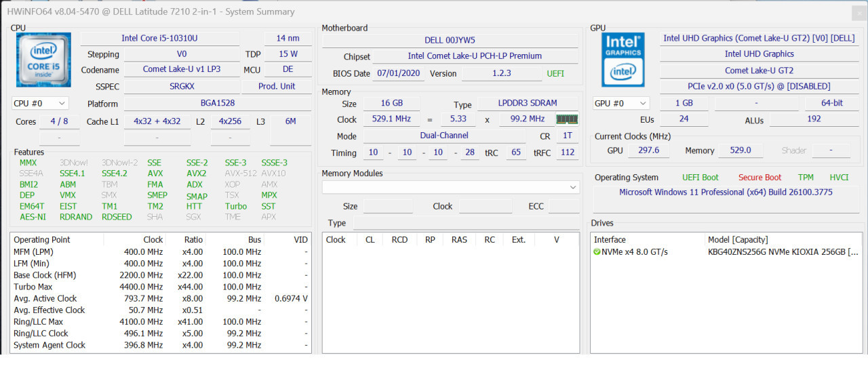Click the 4x32 + 4x32 L1 cache value

pos(157,121)
